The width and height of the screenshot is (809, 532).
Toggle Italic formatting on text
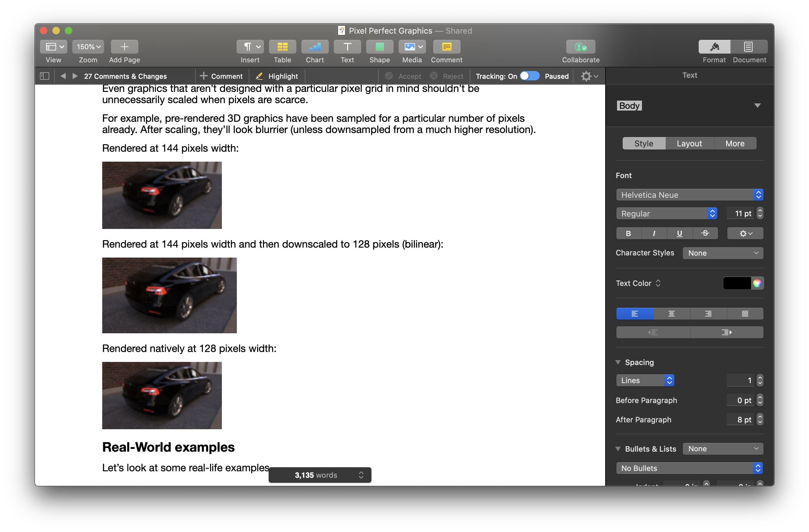(653, 233)
